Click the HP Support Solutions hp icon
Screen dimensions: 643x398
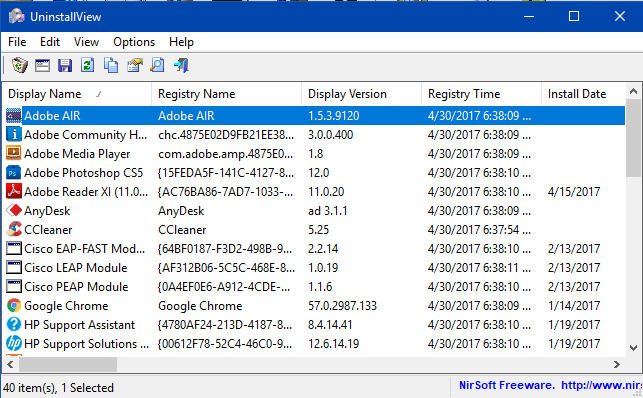(14, 343)
